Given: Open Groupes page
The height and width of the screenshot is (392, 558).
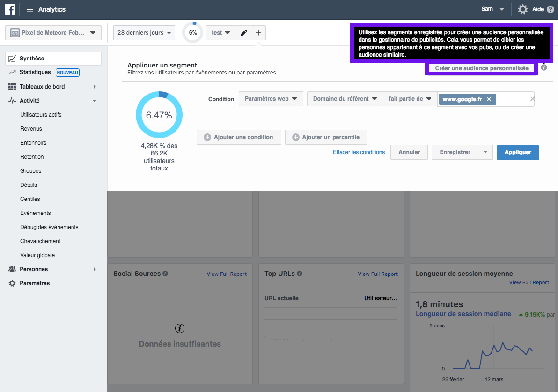Looking at the screenshot, I should [30, 171].
